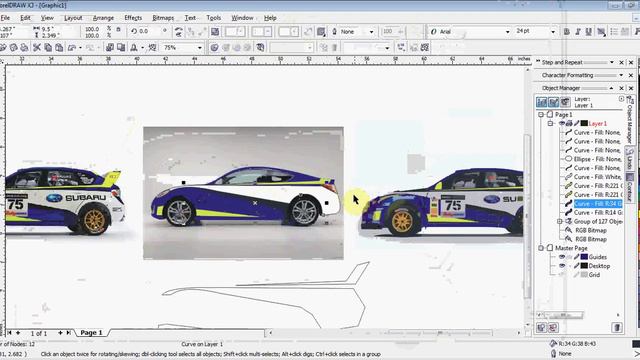640x360 pixels.
Task: Click the Hyundai coupe image on canvas
Action: [x=243, y=193]
